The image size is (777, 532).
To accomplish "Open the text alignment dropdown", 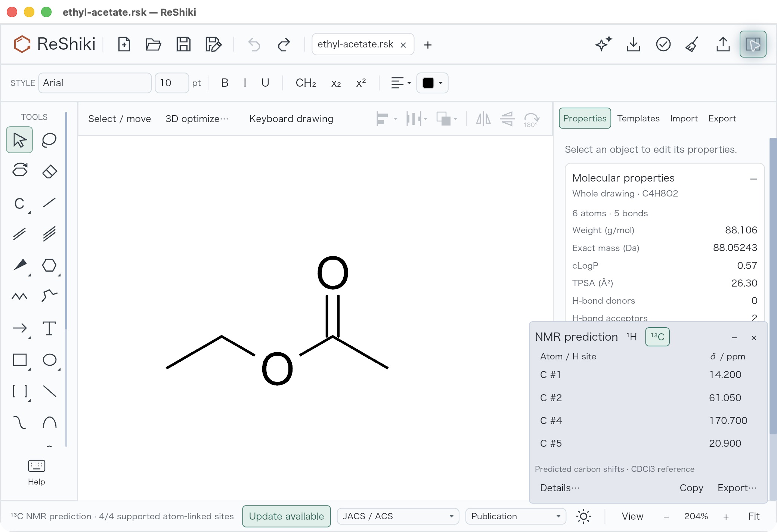I will 401,83.
